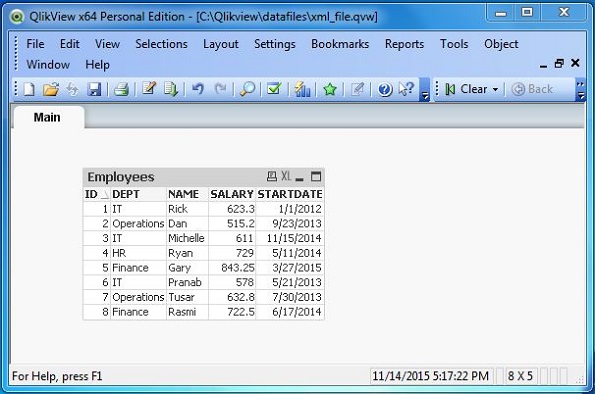The height and width of the screenshot is (394, 595).
Task: Expand the Clear button dropdown arrow
Action: coord(495,90)
